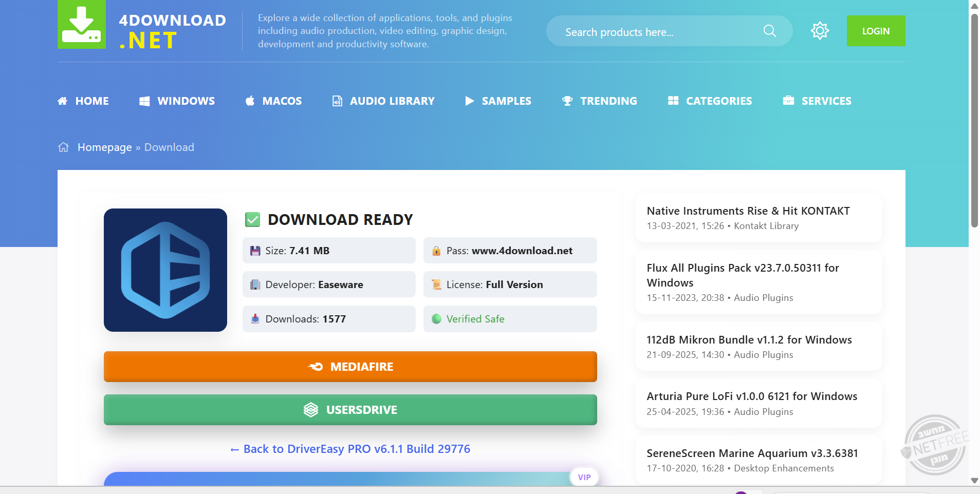Image resolution: width=980 pixels, height=494 pixels.
Task: Click the trophy icon beside TRENDING
Action: [x=567, y=101]
